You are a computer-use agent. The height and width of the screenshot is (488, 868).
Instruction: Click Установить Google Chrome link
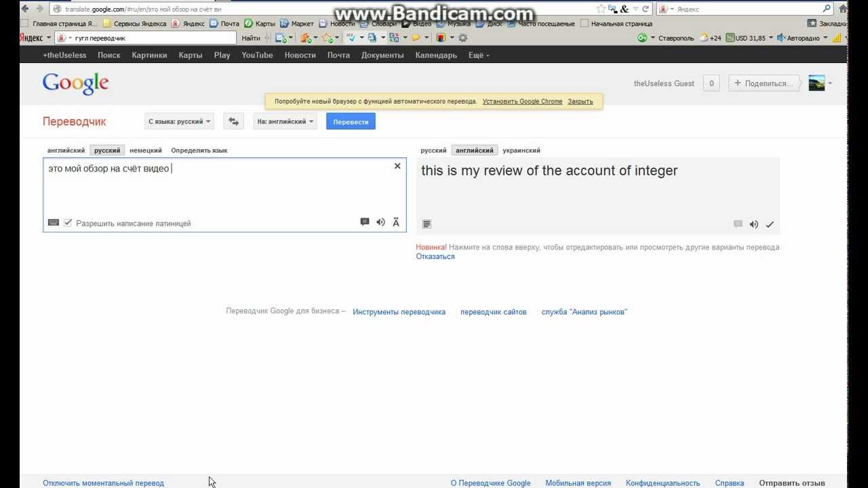click(x=522, y=101)
